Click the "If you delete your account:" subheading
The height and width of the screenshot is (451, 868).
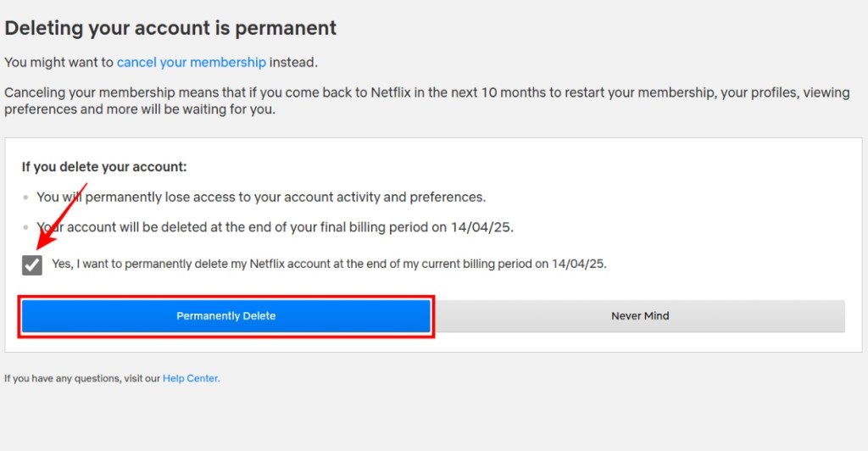pos(104,167)
